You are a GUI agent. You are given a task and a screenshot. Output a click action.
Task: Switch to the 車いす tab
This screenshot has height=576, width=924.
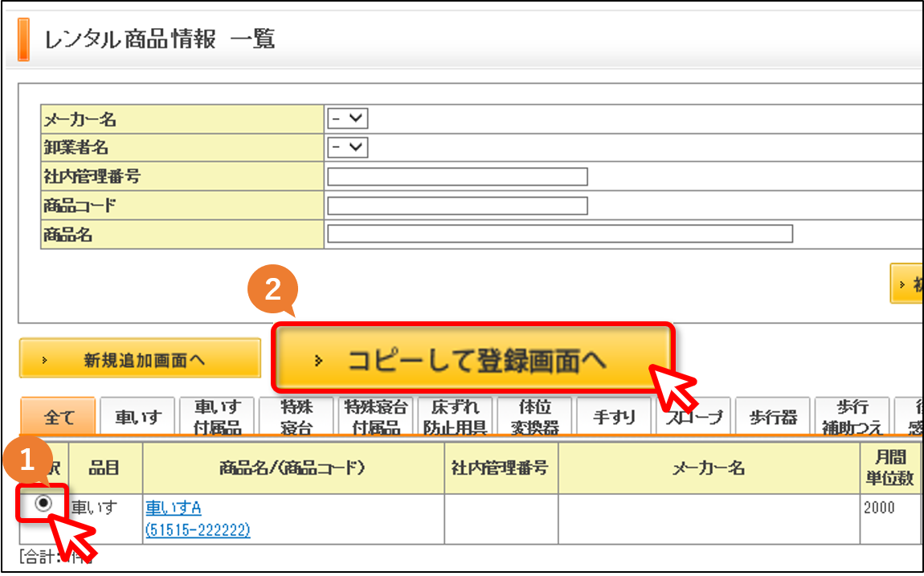138,417
